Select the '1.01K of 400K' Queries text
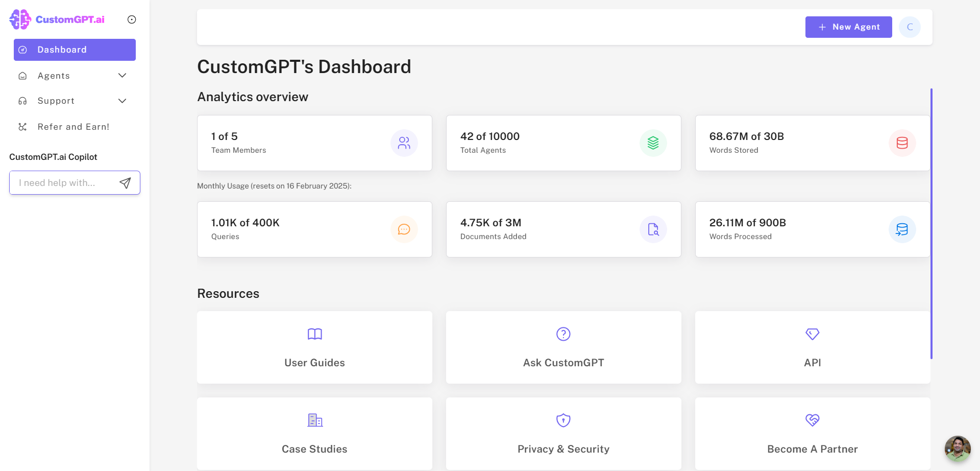The height and width of the screenshot is (471, 980). coord(246,223)
